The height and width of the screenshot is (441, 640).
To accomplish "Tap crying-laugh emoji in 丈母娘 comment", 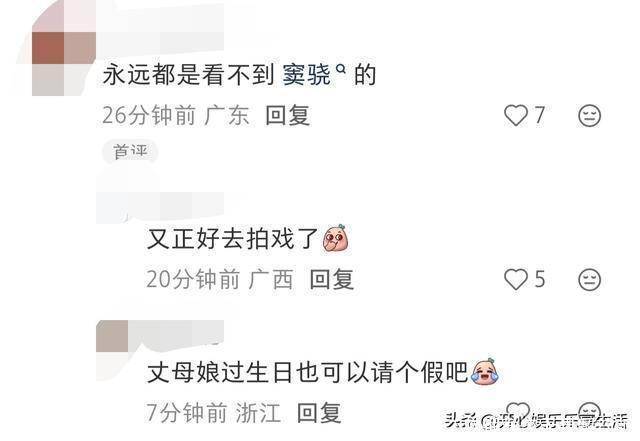I will pyautogui.click(x=484, y=371).
